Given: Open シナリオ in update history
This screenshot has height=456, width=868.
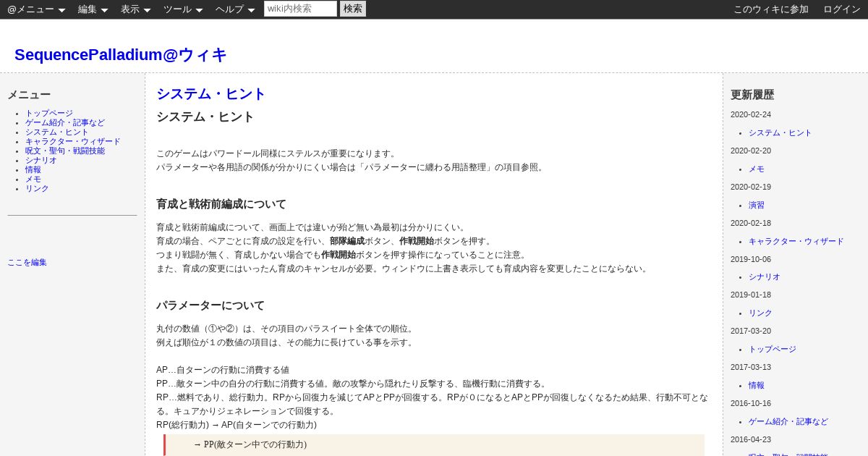Looking at the screenshot, I should click(x=765, y=277).
